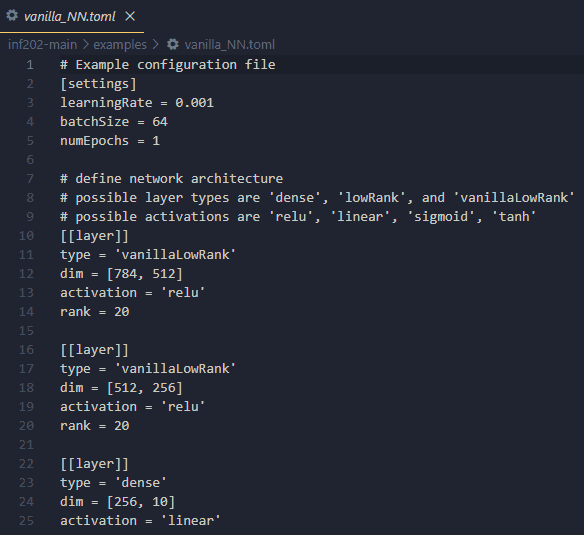This screenshot has width=584, height=535.
Task: Click line number 25 in gutter
Action: 26,521
